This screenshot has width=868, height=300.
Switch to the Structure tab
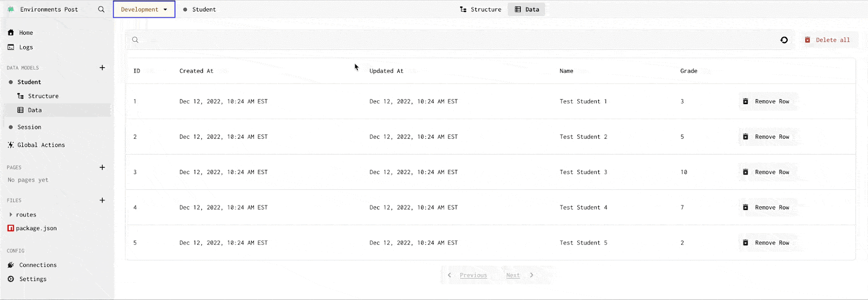coord(480,9)
